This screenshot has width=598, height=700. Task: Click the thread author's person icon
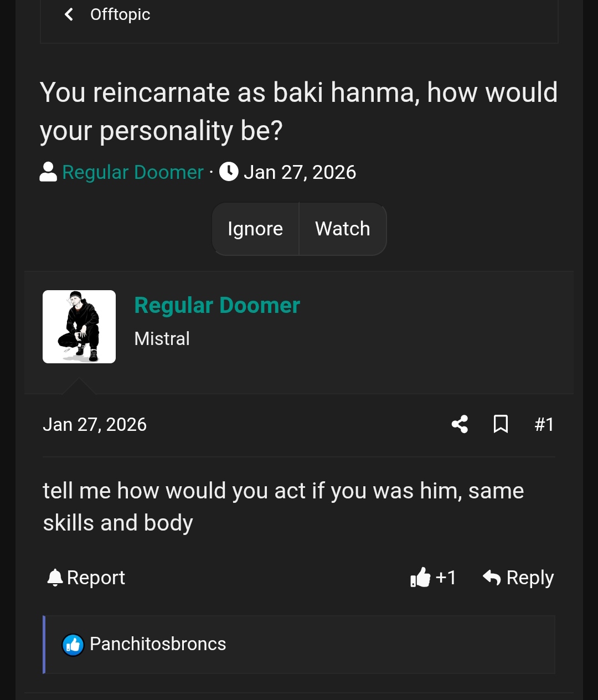coord(49,172)
